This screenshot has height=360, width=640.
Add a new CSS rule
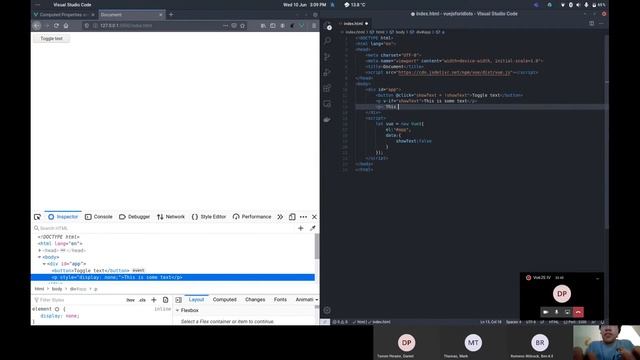pyautogui.click(x=154, y=300)
